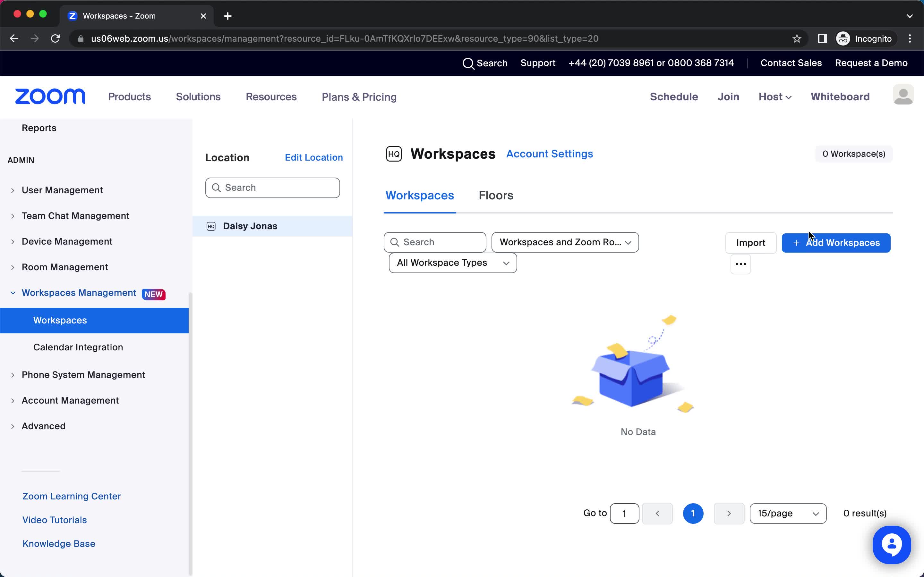The height and width of the screenshot is (577, 924).
Task: Click the browser extensions icon
Action: click(822, 38)
